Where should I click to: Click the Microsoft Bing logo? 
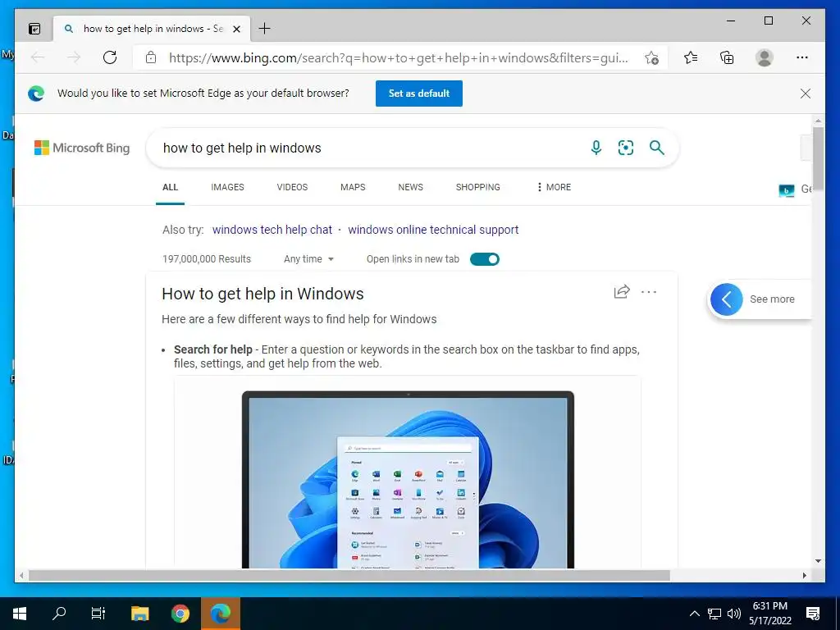pos(82,148)
